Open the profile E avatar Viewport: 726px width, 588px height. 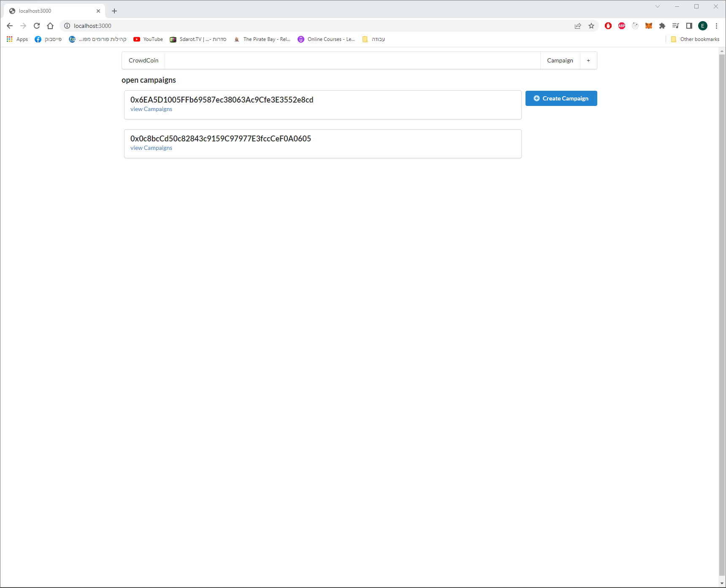point(703,26)
